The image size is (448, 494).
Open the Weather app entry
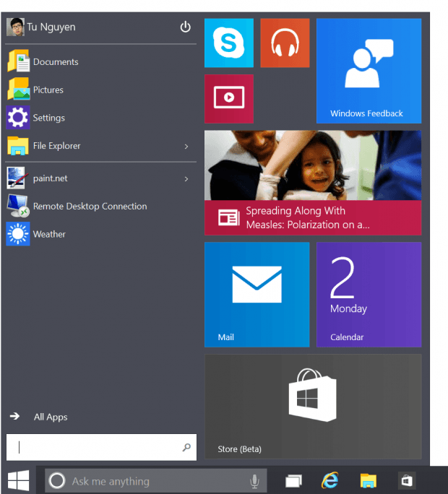coord(101,234)
